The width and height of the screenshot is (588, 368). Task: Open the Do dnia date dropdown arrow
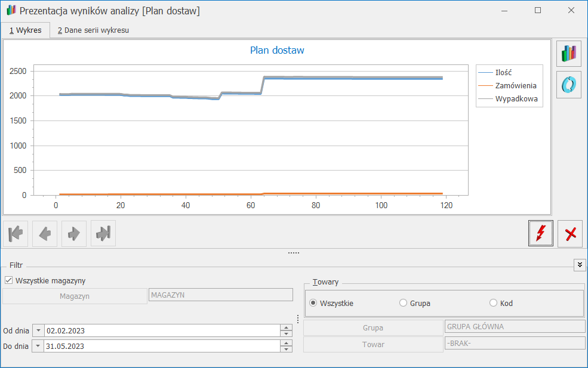[38, 346]
